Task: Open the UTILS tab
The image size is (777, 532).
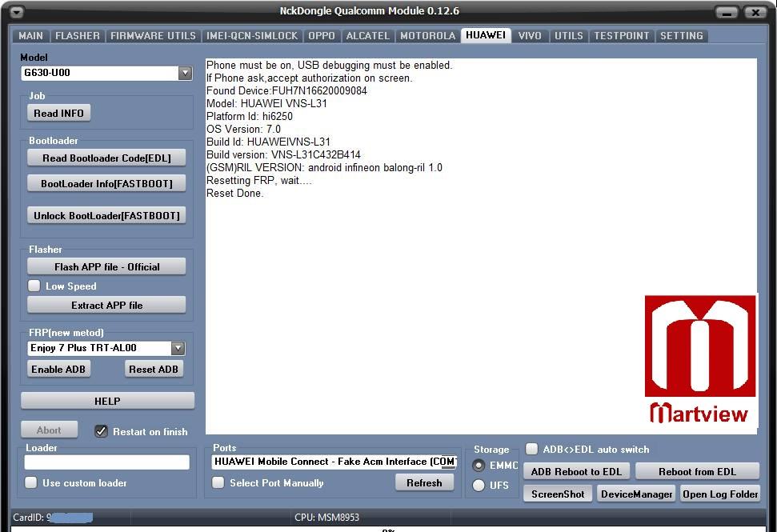Action: pos(568,36)
